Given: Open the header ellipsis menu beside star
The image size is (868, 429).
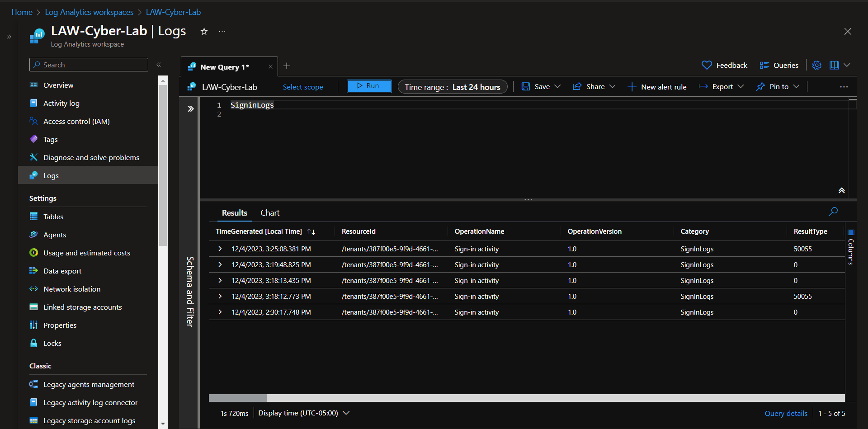Looking at the screenshot, I should coord(222,31).
